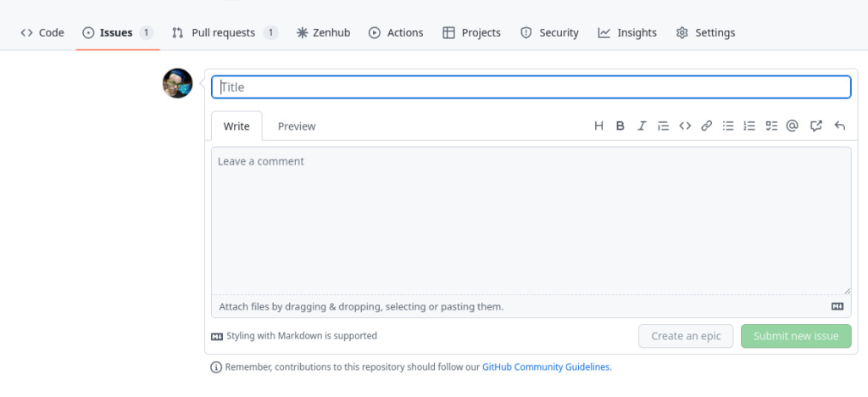Insert a quote block from toolbar
Viewport: 868px width, 397px height.
click(x=663, y=126)
